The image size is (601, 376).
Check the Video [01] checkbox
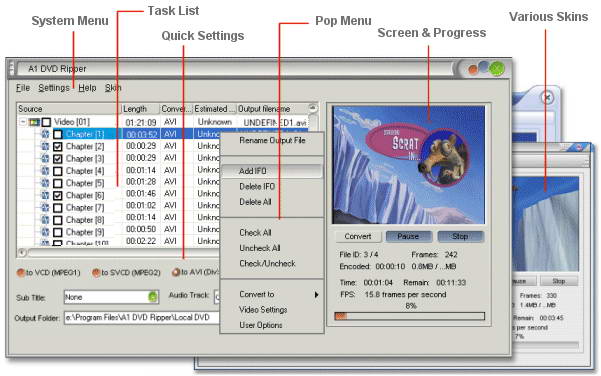pos(46,122)
